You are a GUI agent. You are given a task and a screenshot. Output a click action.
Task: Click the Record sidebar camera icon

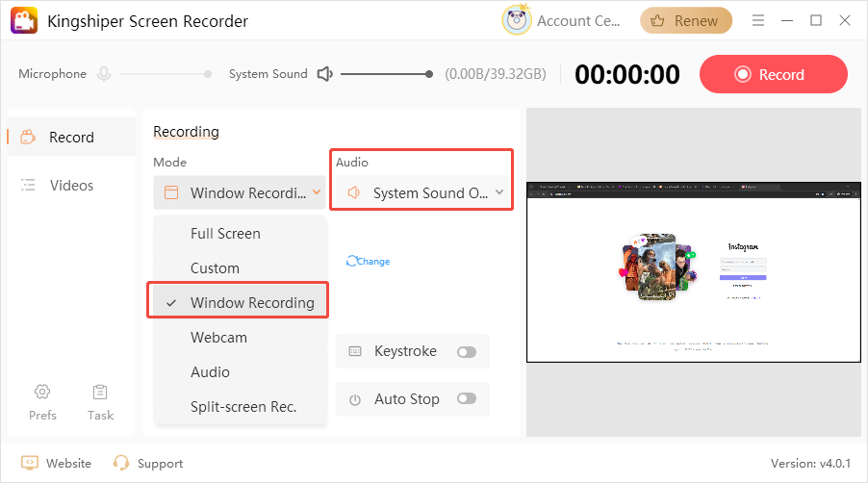[28, 137]
